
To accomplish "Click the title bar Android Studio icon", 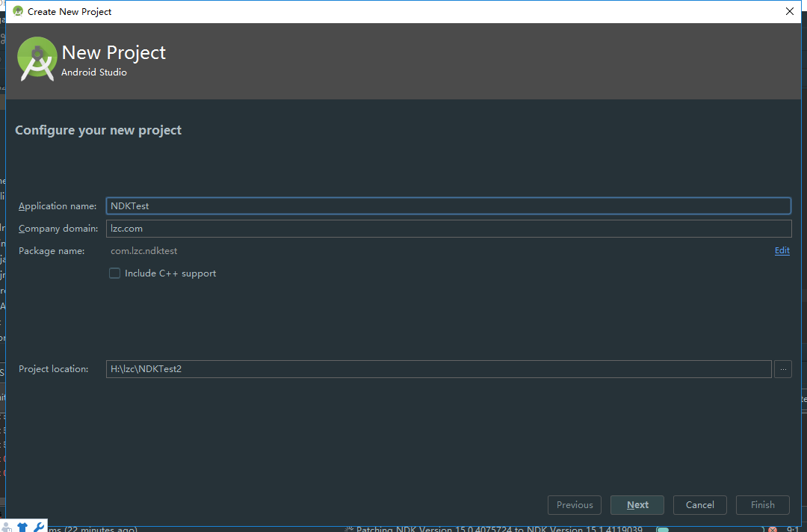I will tap(18, 11).
